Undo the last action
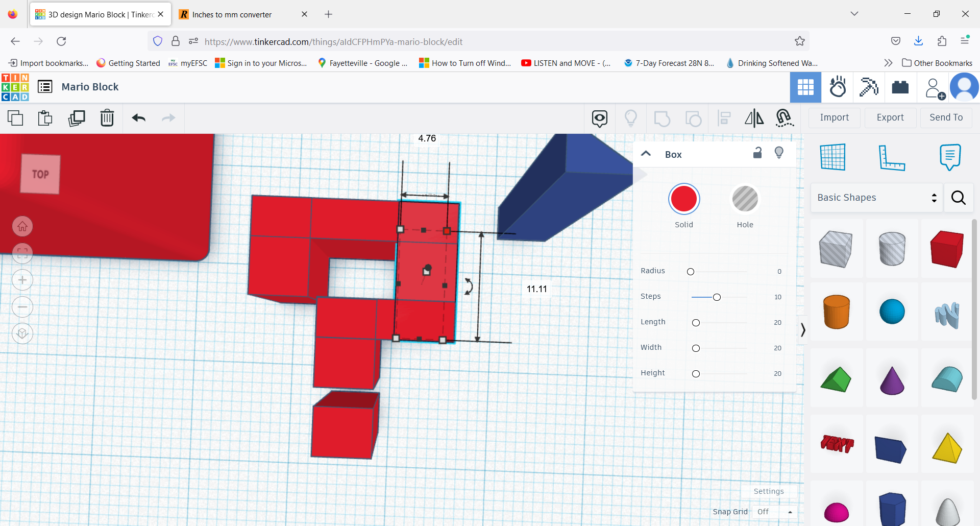Viewport: 980px width, 526px height. tap(138, 118)
